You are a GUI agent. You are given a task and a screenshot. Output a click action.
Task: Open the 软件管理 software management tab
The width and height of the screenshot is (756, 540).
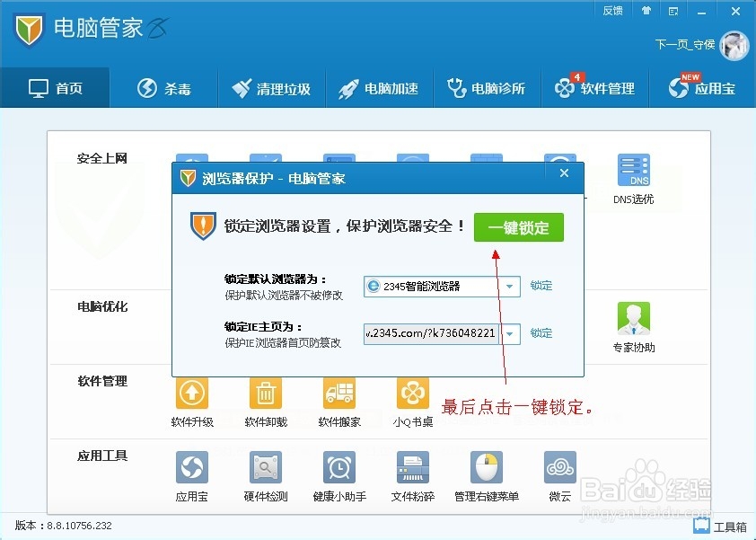tap(595, 88)
